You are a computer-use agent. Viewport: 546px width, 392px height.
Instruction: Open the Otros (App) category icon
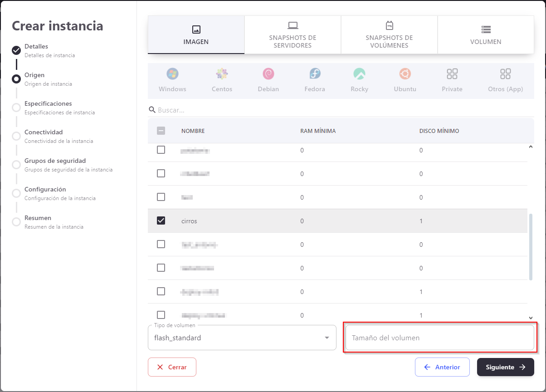point(505,74)
